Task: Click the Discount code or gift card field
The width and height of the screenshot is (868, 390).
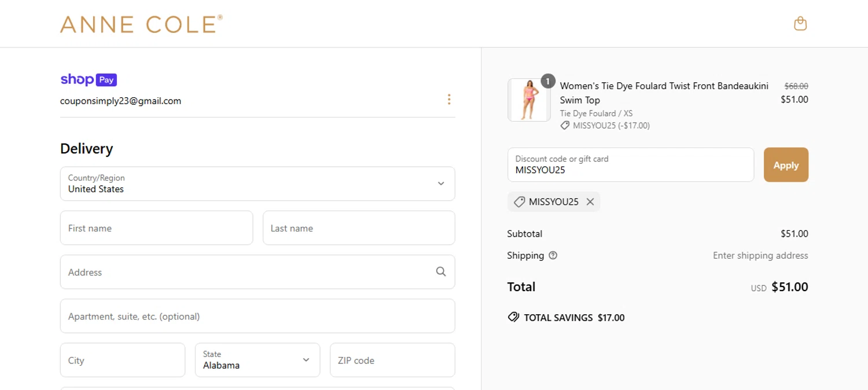Action: 631,165
